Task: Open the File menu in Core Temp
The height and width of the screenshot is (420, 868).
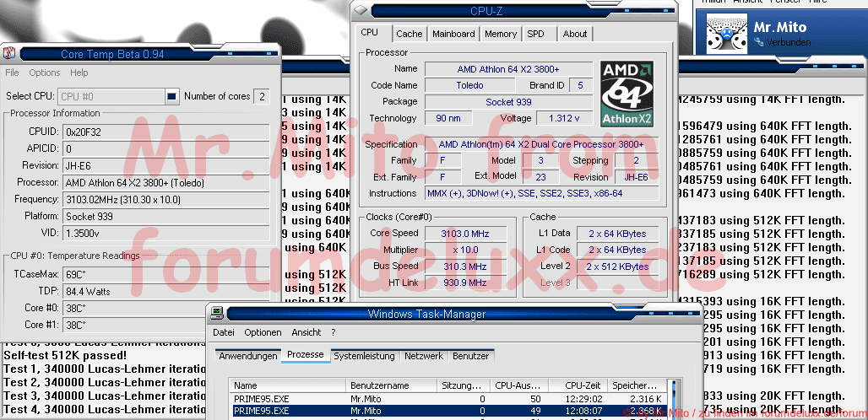Action: (12, 73)
